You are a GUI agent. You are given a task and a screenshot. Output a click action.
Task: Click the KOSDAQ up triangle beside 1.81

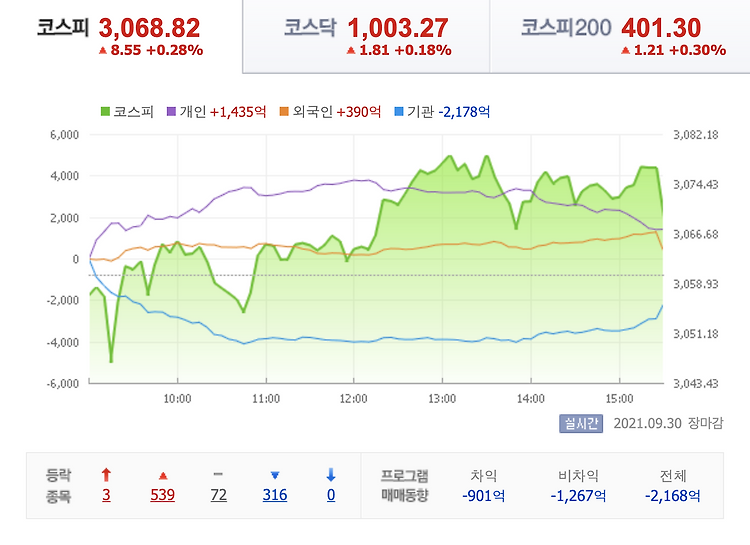351,50
